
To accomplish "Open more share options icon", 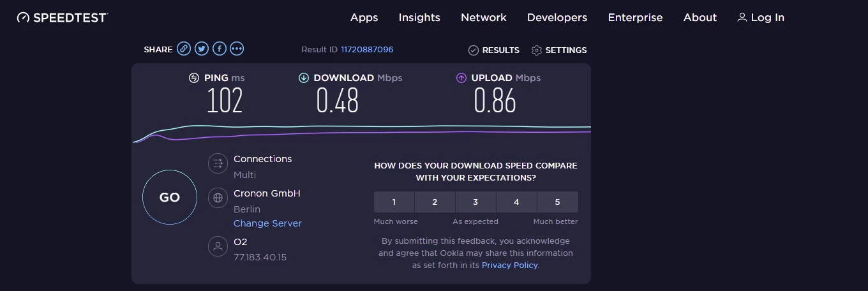I will (x=237, y=48).
